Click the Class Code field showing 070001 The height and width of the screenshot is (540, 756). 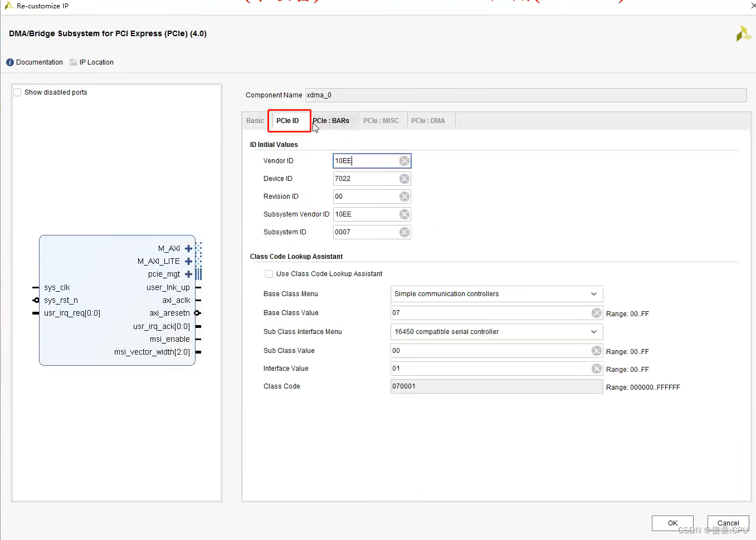(x=497, y=386)
